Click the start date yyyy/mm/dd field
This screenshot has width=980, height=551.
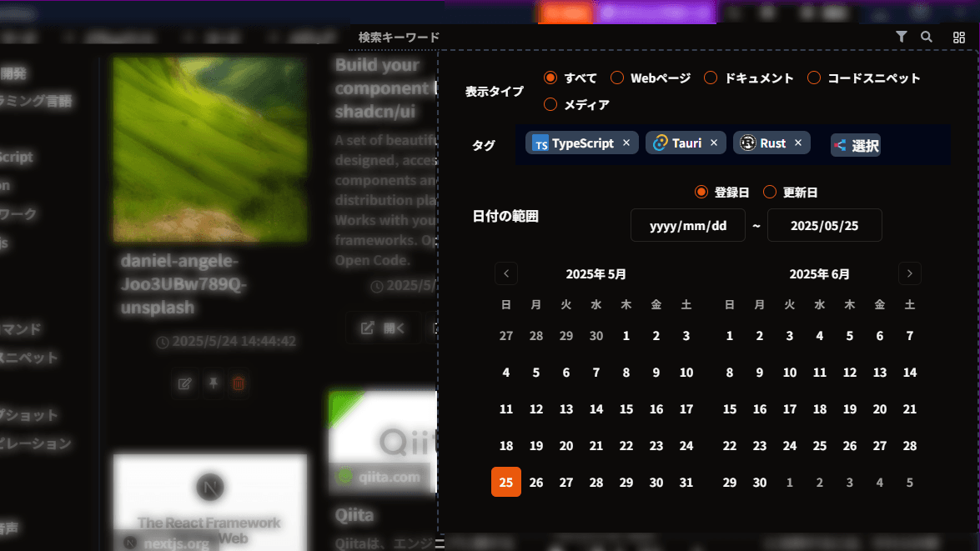click(688, 226)
